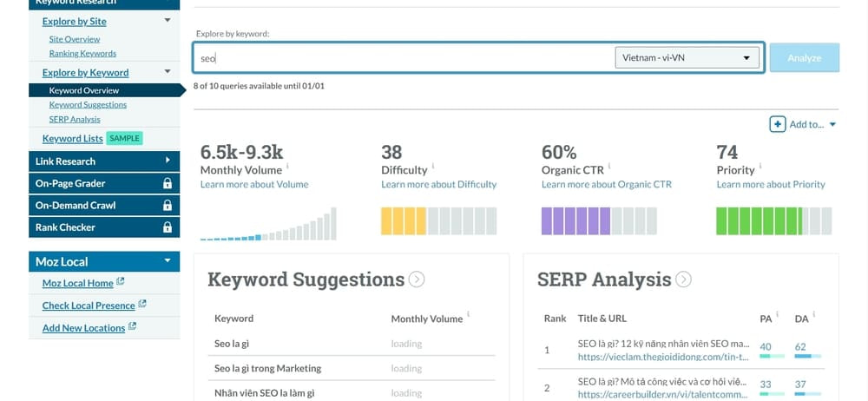Click the 8 of 10 queries available text
Screen dimensions: 868x401
(259, 87)
